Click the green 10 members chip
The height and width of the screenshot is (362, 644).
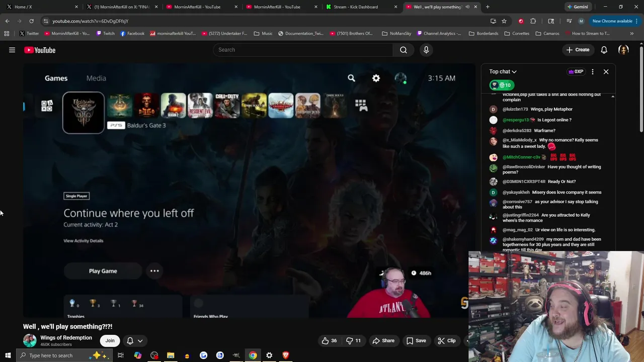(502, 85)
